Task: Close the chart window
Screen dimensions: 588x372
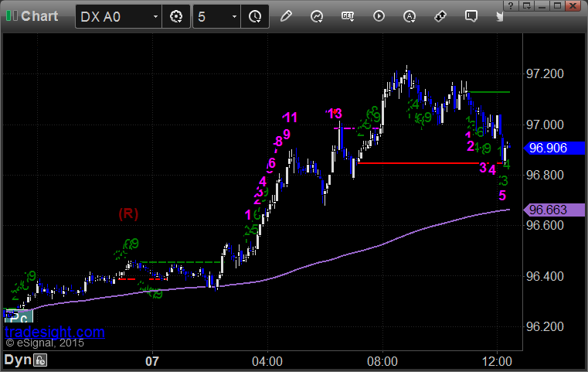Action: 573,5
